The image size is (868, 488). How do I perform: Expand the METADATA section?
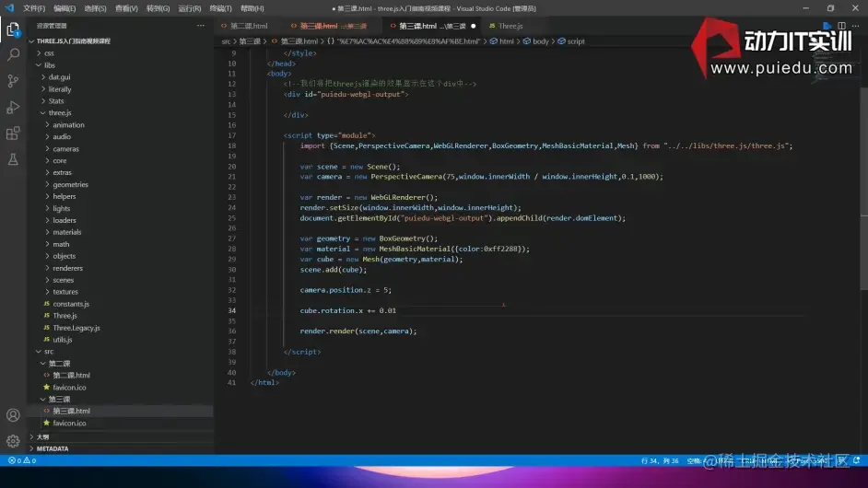52,448
